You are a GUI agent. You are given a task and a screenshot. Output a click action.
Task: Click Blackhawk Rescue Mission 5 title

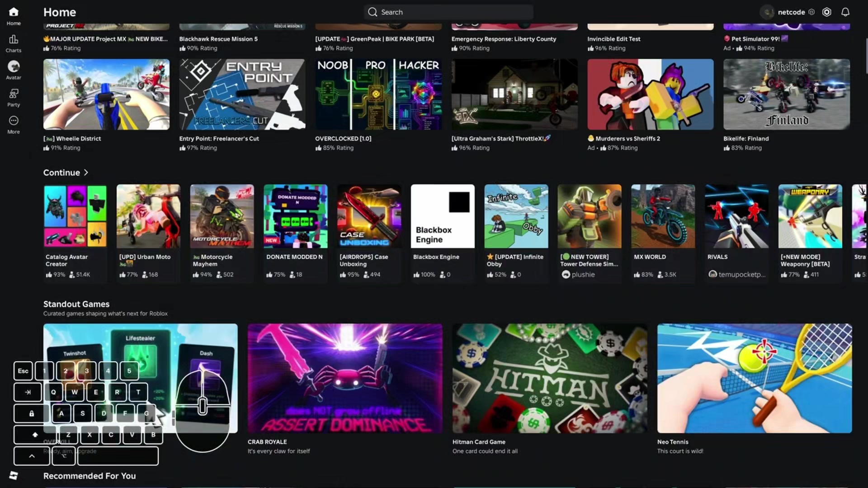(x=218, y=39)
